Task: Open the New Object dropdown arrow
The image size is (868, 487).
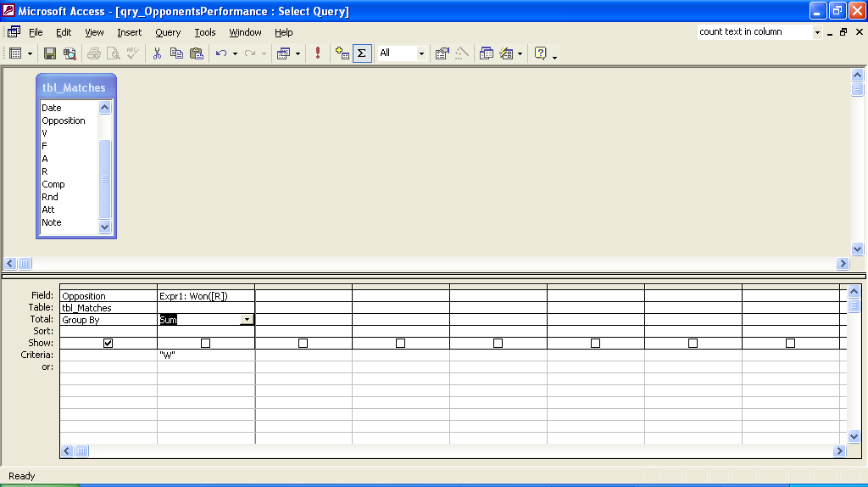Action: [x=520, y=53]
